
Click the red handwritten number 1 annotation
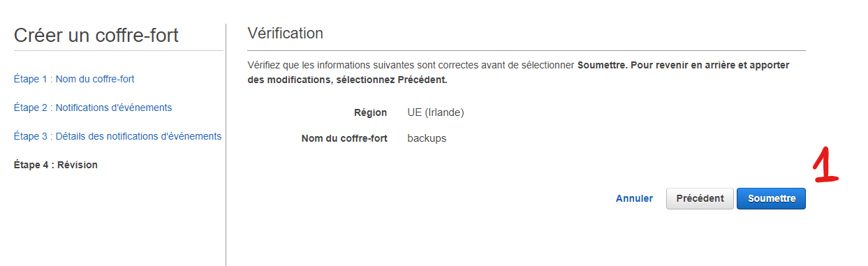coord(826,165)
